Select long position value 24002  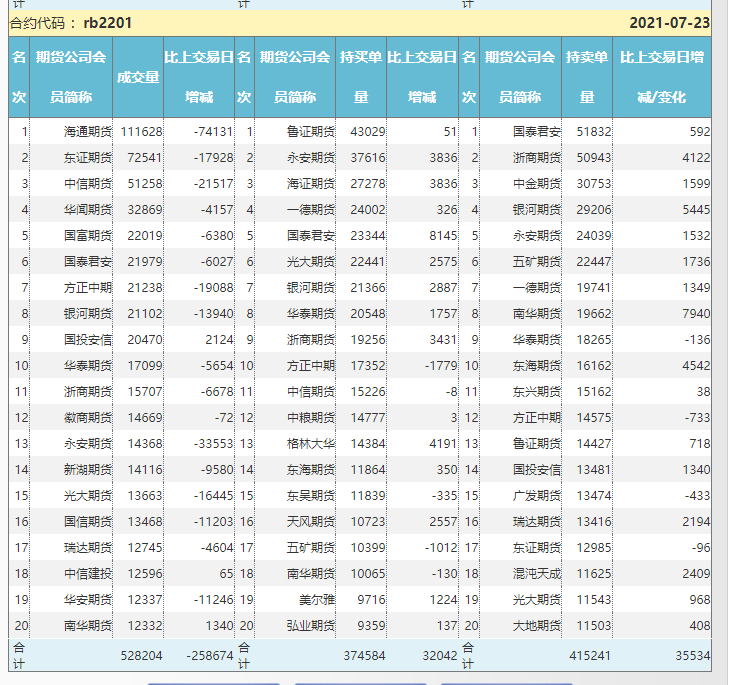(368, 210)
